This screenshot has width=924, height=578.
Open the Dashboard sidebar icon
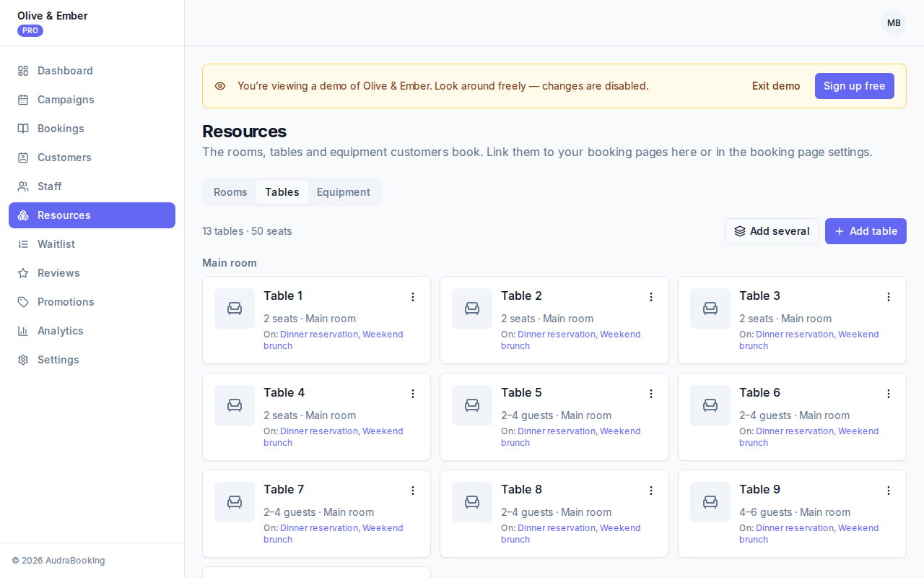click(23, 71)
